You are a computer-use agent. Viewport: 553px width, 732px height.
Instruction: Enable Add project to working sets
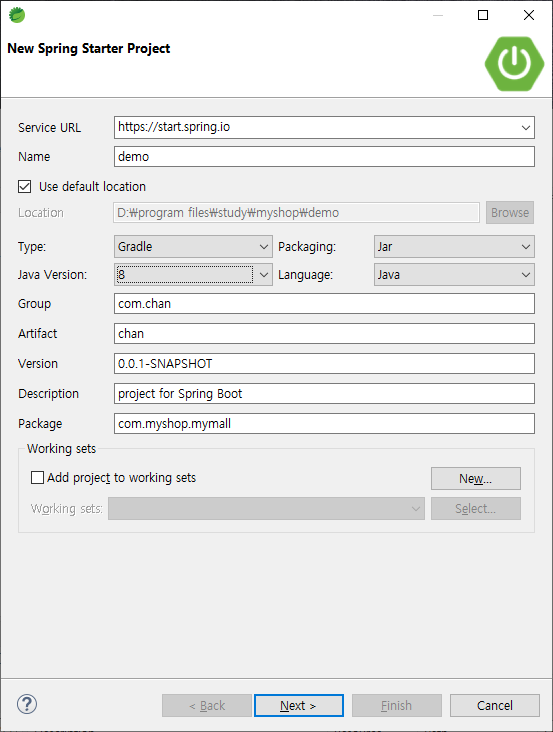pyautogui.click(x=37, y=478)
